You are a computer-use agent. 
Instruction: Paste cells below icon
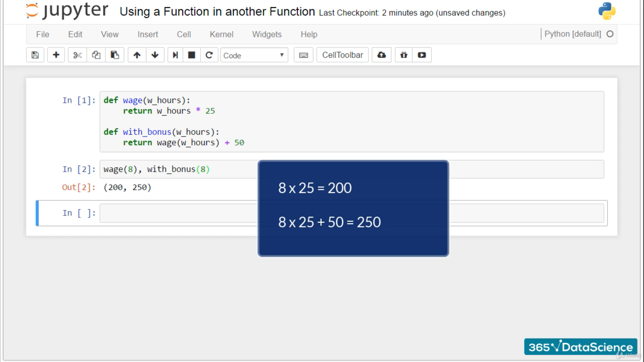(x=115, y=55)
